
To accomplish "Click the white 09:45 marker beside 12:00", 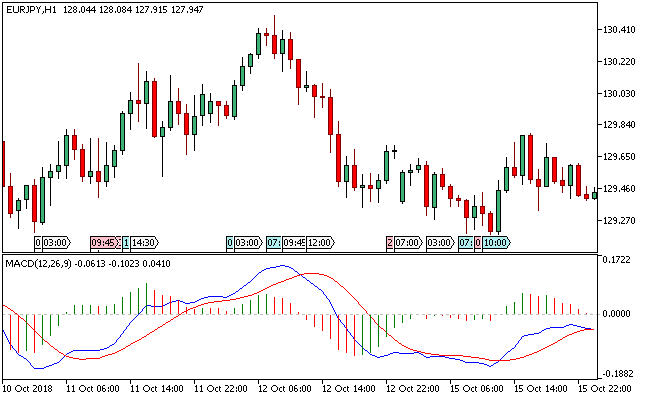I will click(293, 242).
